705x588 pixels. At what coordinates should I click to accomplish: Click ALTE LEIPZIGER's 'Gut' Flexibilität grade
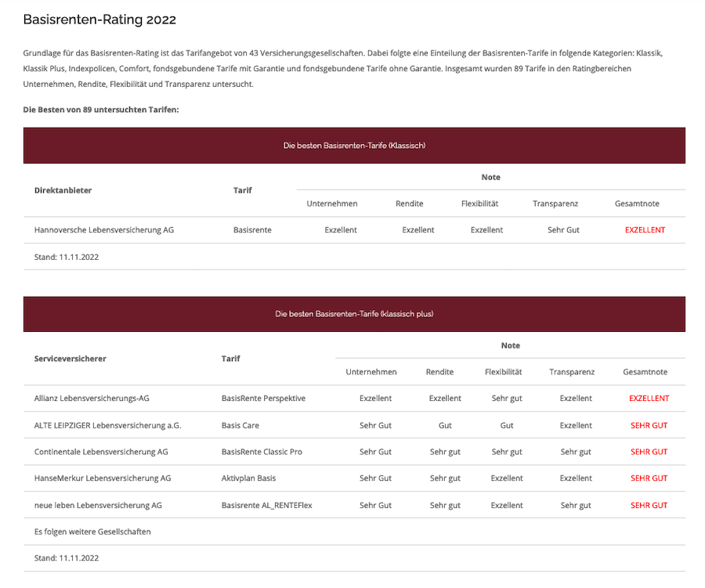(x=507, y=425)
